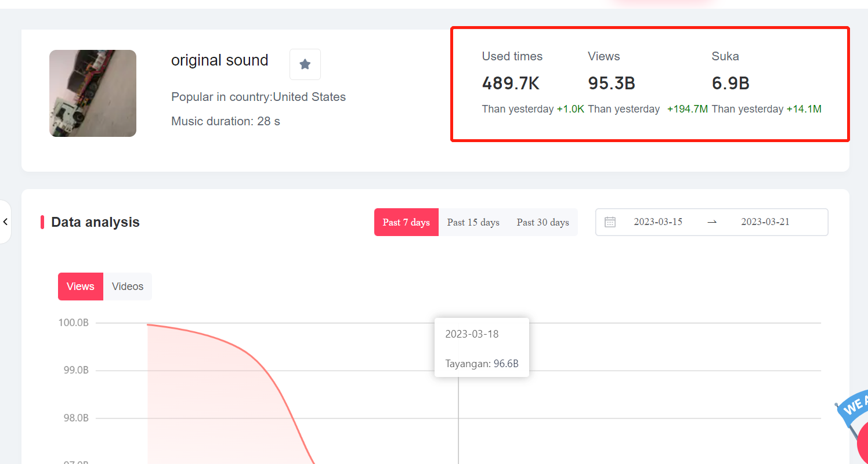Click the calendar icon in date range field

[x=610, y=222]
